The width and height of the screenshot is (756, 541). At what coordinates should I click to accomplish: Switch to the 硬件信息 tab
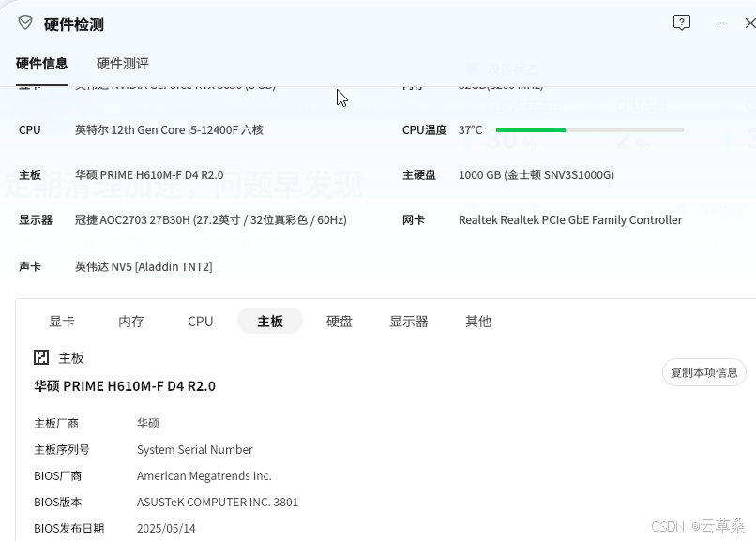[41, 64]
